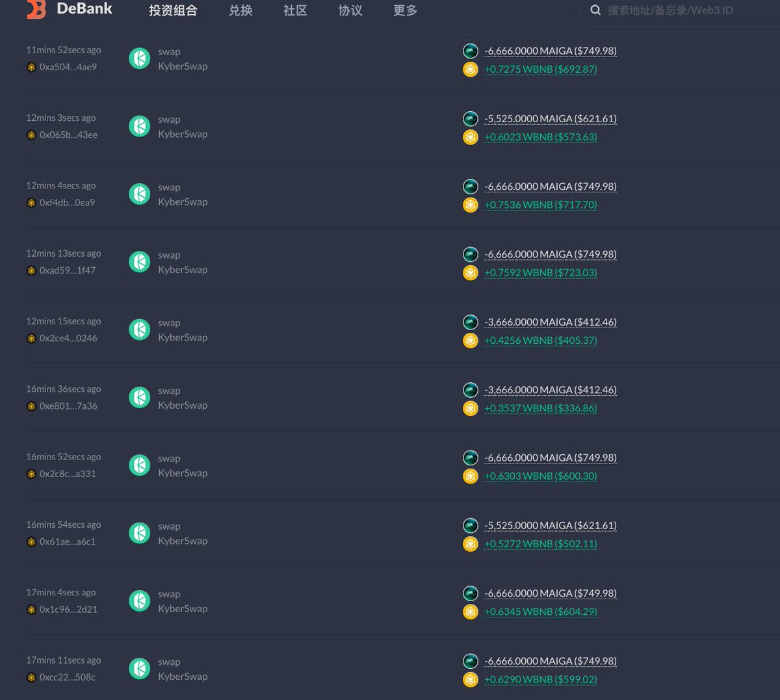Click WBNB coin icon next to +0.6303 WBNB
The width and height of the screenshot is (780, 700).
(471, 476)
